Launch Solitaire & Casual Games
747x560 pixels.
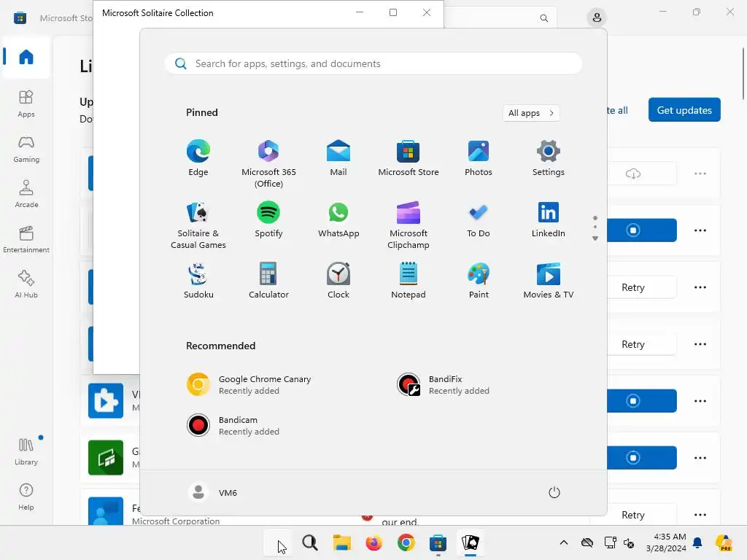tap(198, 225)
